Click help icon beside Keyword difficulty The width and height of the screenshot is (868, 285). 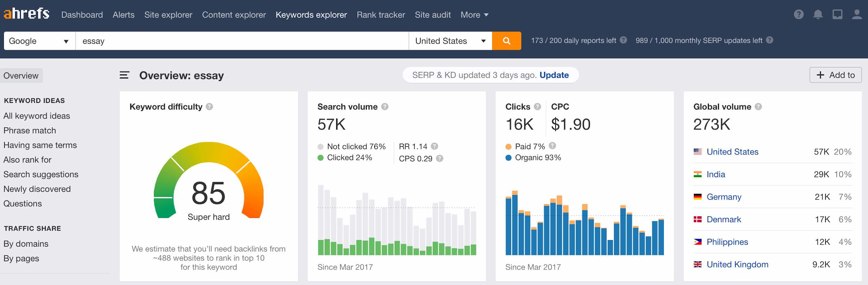[x=209, y=107]
